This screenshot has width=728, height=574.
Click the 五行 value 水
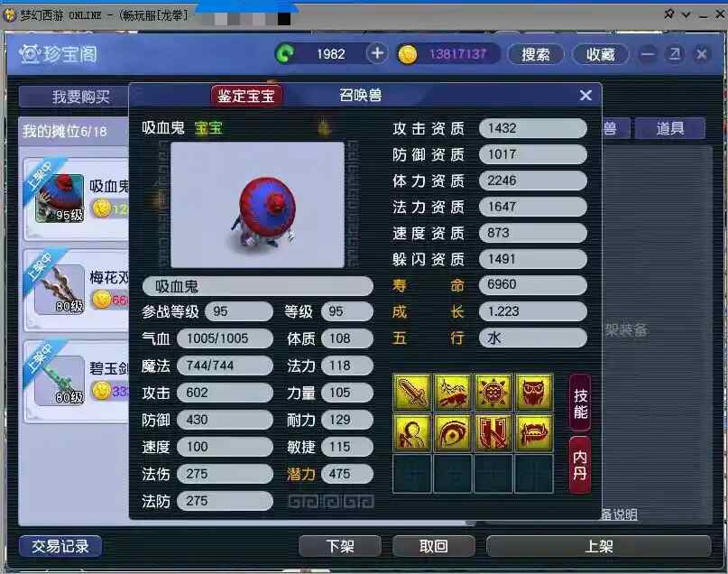click(533, 338)
